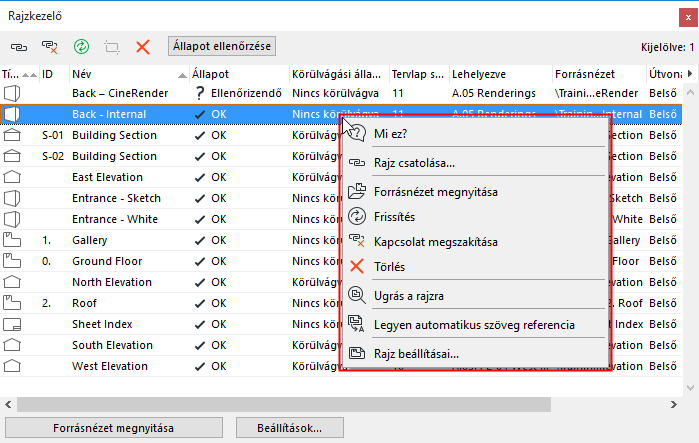Choose 'Mi ez?' from context menu
699x443 pixels.
(x=389, y=133)
